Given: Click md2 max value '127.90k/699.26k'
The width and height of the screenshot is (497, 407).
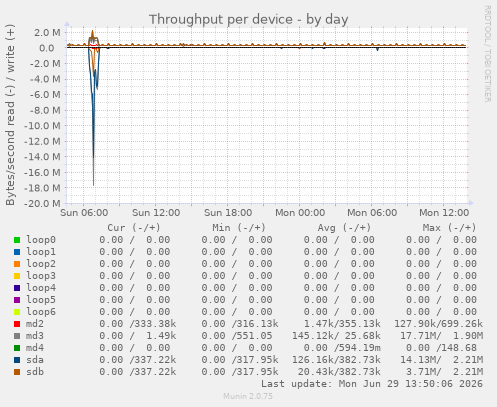Looking at the screenshot, I should pos(439,324).
